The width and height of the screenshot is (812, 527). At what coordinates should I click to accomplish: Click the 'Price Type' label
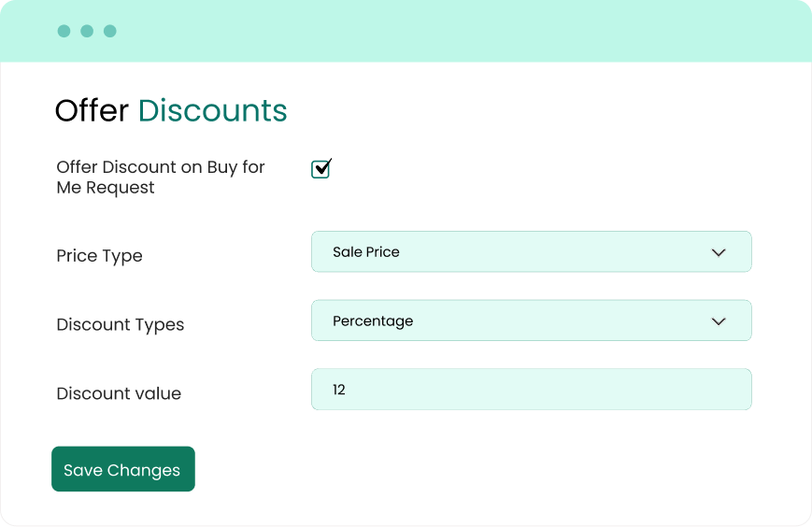99,256
